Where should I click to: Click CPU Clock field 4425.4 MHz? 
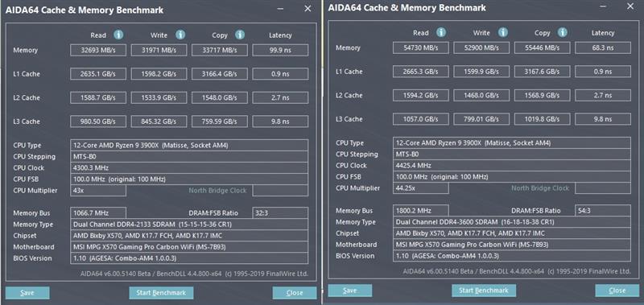[x=512, y=166]
